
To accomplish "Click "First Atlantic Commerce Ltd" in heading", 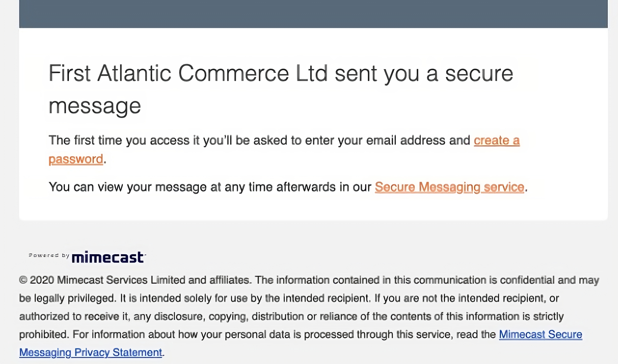I will tap(188, 73).
